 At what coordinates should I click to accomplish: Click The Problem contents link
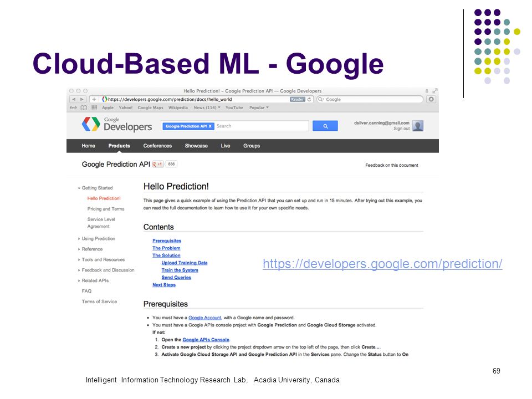click(x=166, y=248)
